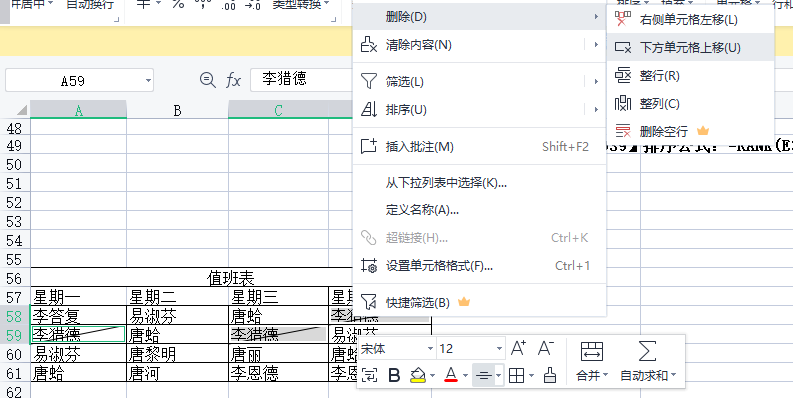Click the name box showing A59

[x=73, y=80]
